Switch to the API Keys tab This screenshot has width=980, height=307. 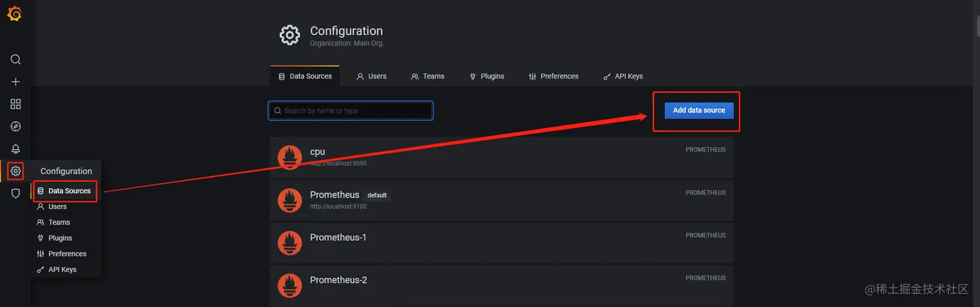[623, 77]
